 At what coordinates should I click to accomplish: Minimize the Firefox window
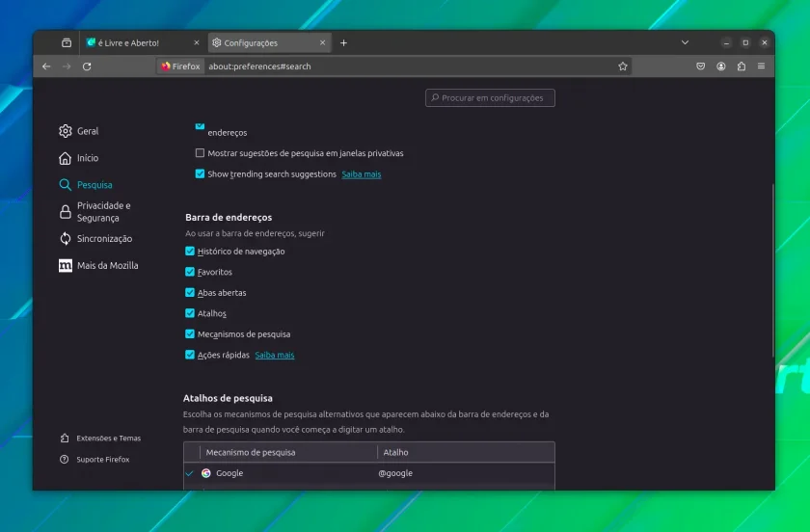click(726, 42)
